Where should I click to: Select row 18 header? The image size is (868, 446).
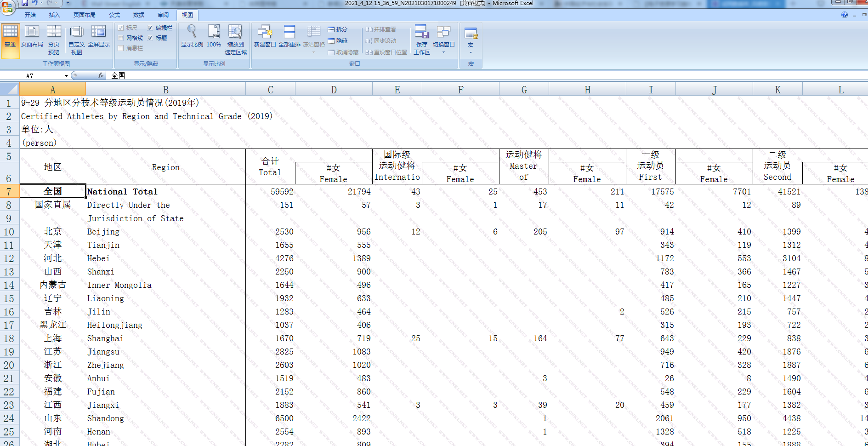point(9,338)
